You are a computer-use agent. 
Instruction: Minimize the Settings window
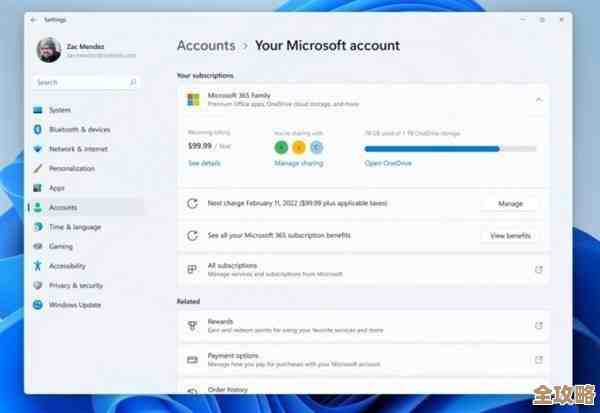pyautogui.click(x=523, y=20)
